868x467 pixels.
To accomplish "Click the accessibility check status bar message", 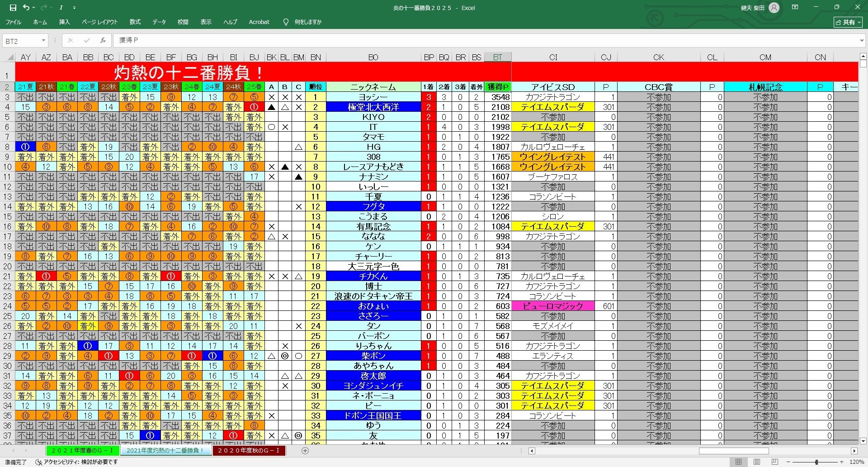I will [77, 462].
